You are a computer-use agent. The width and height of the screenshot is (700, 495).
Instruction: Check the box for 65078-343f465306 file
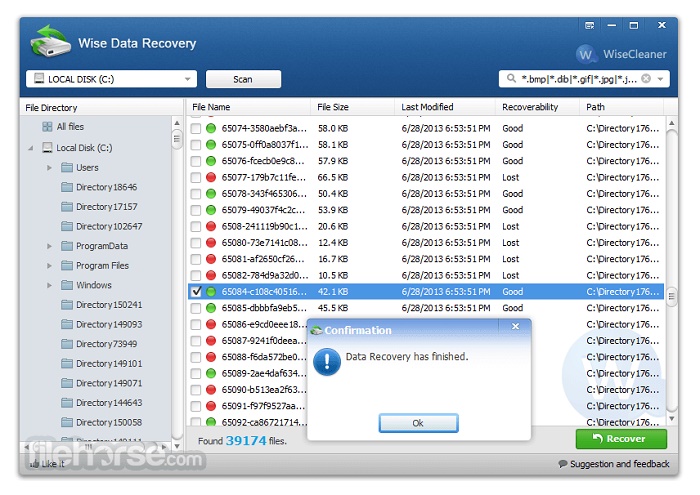tap(196, 194)
